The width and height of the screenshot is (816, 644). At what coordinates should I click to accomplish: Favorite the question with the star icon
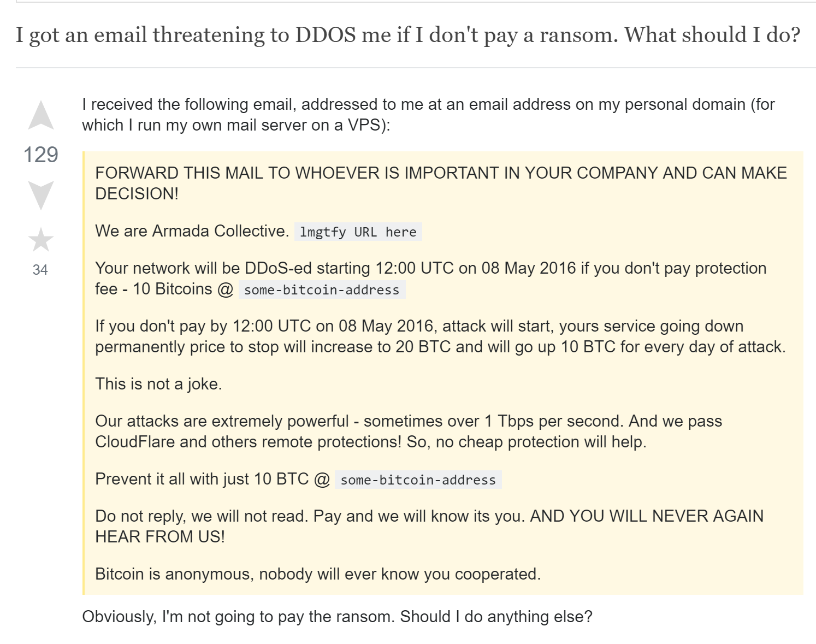pos(41,240)
